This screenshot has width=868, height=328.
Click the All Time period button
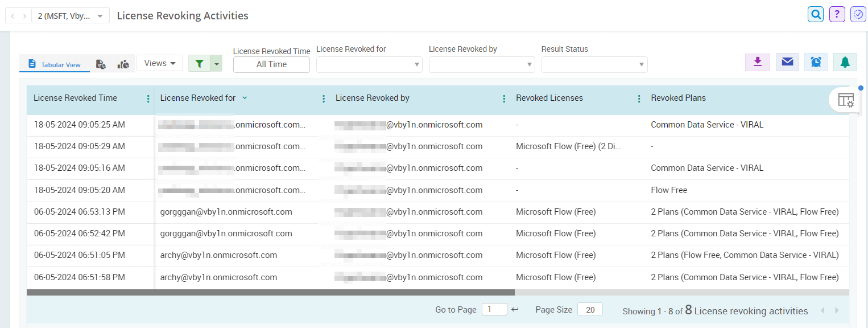[x=271, y=64]
